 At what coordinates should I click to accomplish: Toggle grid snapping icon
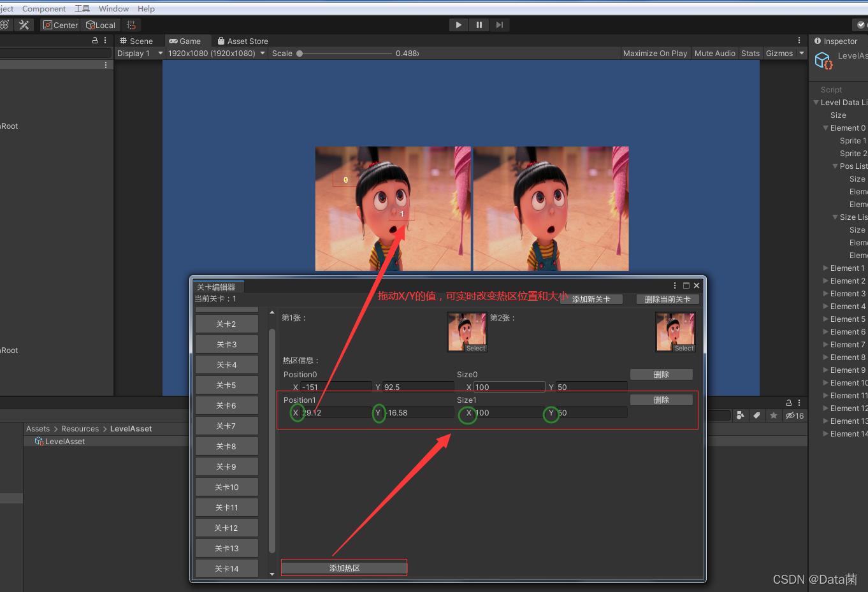coord(131,25)
